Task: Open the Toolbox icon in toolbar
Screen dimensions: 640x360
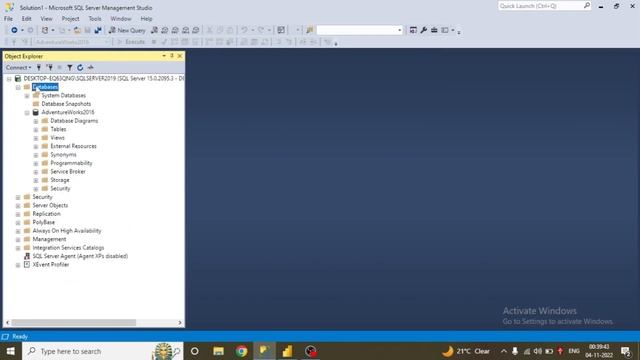Action: point(434,30)
